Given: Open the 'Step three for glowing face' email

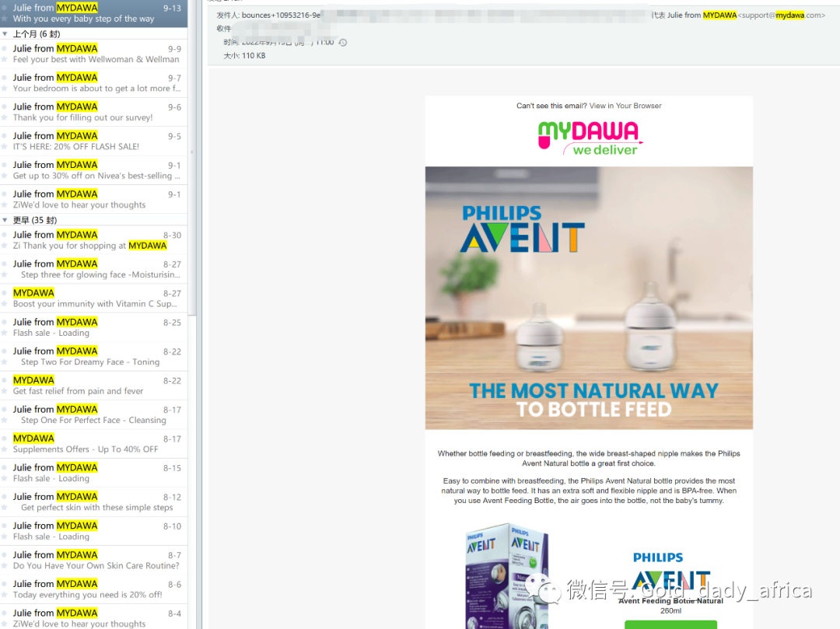Looking at the screenshot, I should 94,269.
